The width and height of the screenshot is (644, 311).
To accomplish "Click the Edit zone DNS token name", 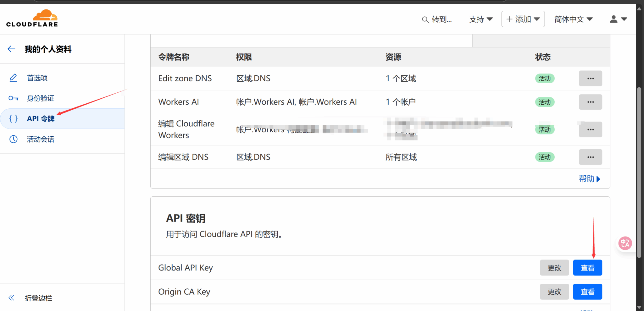I will (185, 78).
